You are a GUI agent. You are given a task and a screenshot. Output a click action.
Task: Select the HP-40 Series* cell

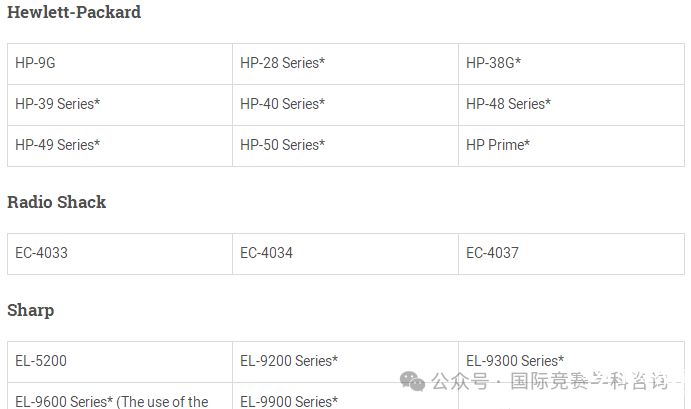point(346,105)
